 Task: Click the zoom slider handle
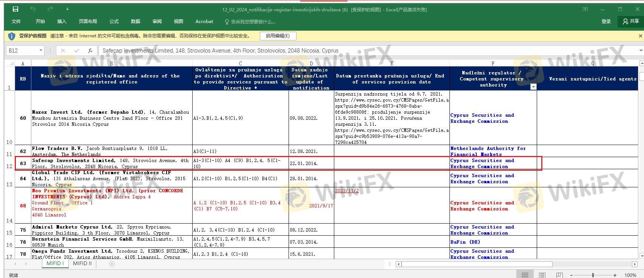coord(593,275)
